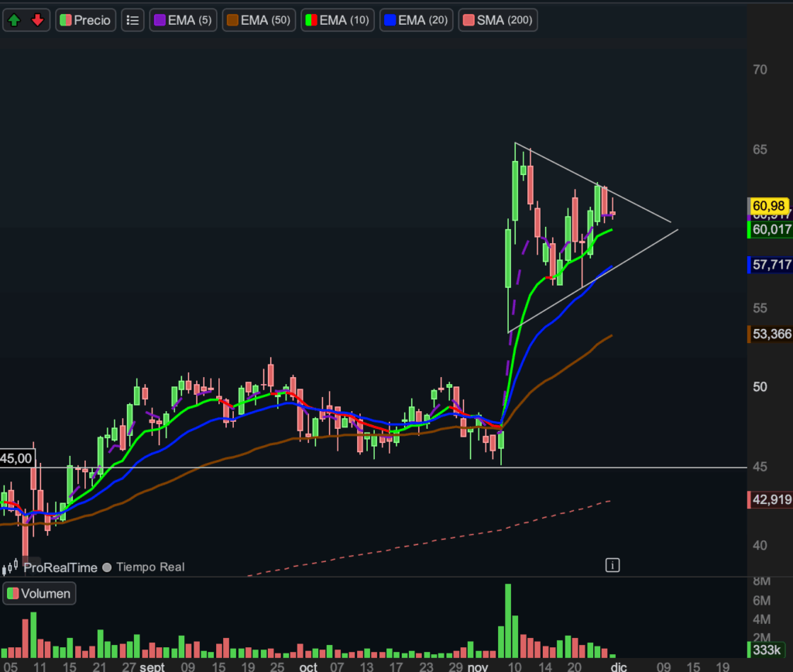Click the info icon on chart

(613, 565)
